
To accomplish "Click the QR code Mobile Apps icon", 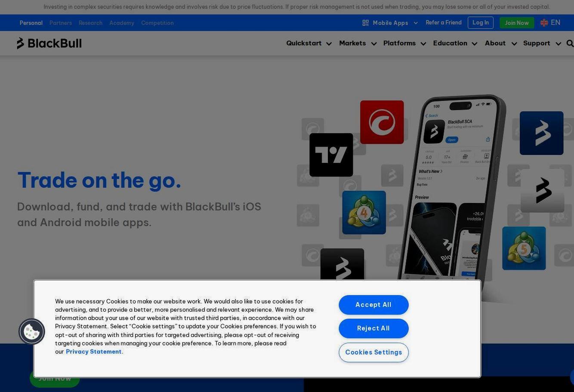I will point(365,23).
